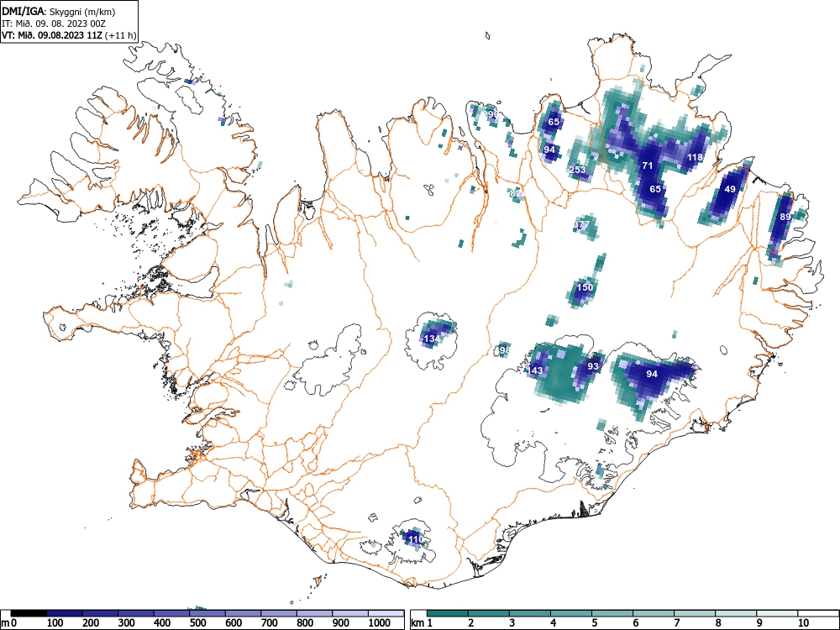Select the 253 label on the map
840x630 pixels.
point(578,170)
